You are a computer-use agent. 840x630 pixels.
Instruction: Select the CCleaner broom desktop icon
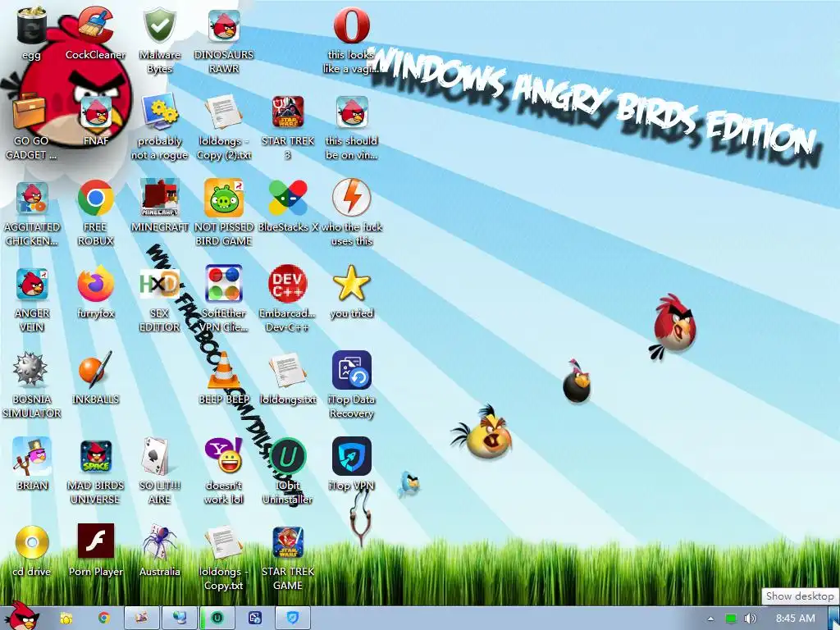[x=95, y=25]
